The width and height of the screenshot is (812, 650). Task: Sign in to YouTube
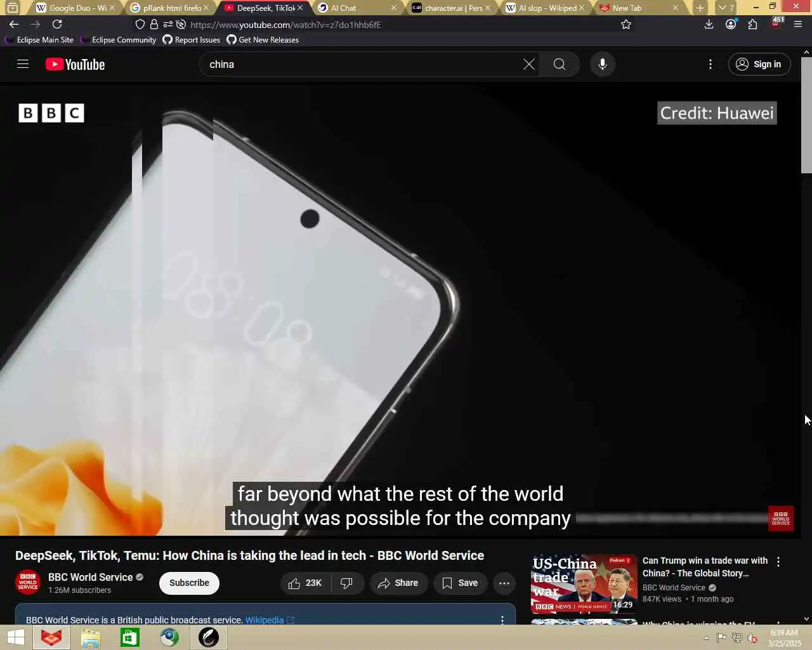point(759,64)
